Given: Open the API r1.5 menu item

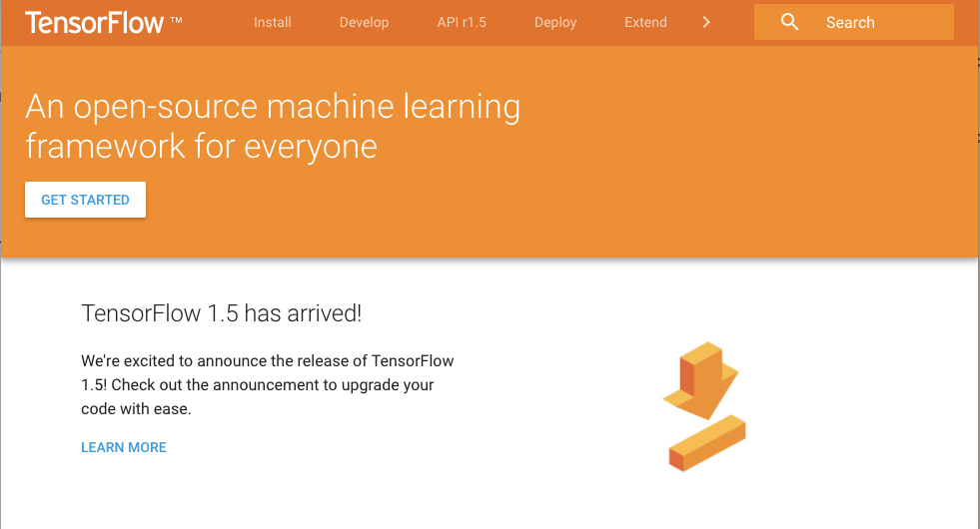Looking at the screenshot, I should coord(462,23).
